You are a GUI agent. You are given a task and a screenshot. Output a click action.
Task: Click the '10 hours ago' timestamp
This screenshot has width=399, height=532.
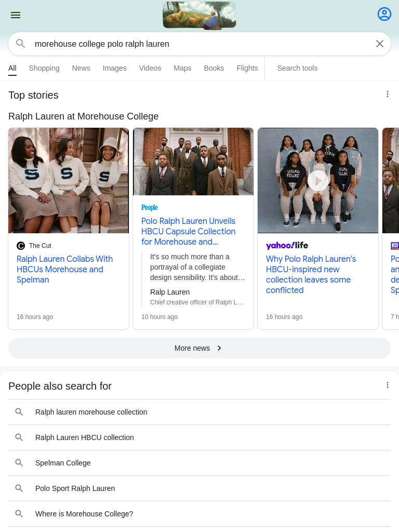click(159, 317)
